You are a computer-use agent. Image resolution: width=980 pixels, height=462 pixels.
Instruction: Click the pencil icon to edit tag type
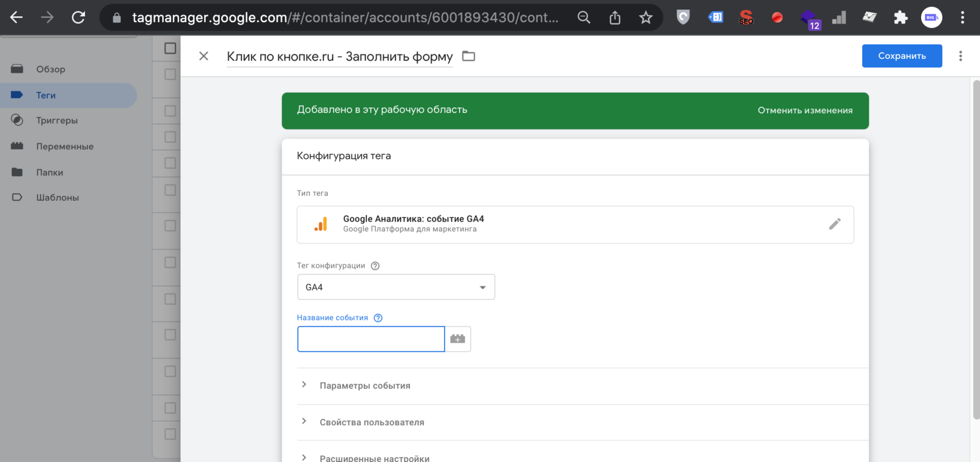point(835,224)
